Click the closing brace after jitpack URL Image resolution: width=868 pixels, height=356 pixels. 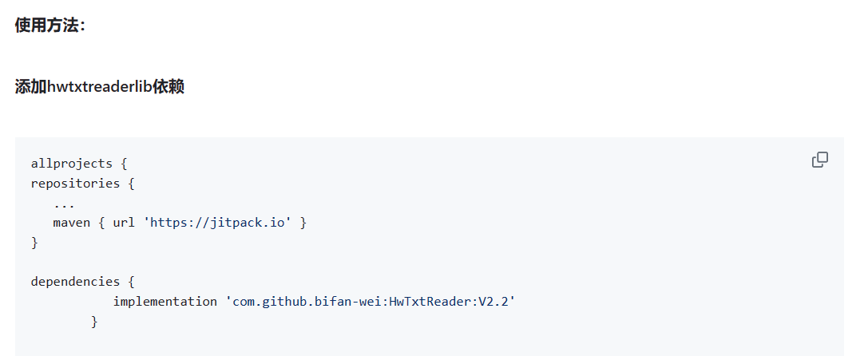(x=303, y=223)
